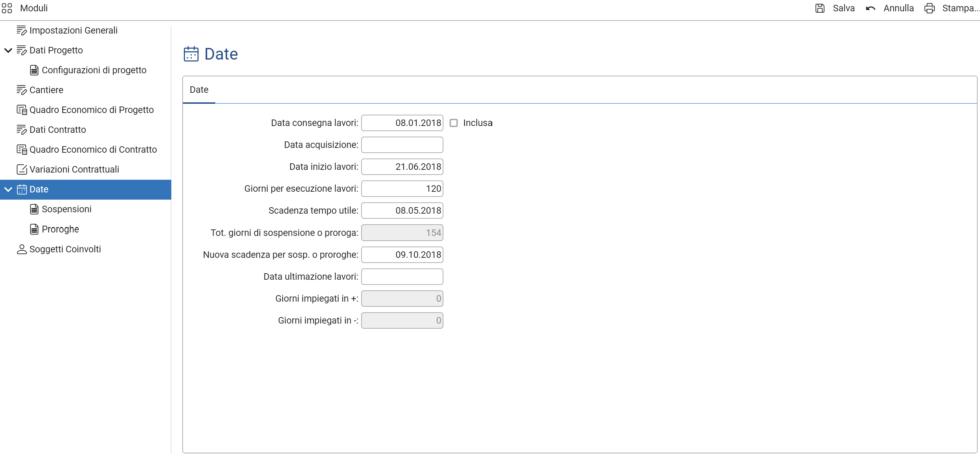
Task: Collapse the Date tree node
Action: pyautogui.click(x=8, y=189)
